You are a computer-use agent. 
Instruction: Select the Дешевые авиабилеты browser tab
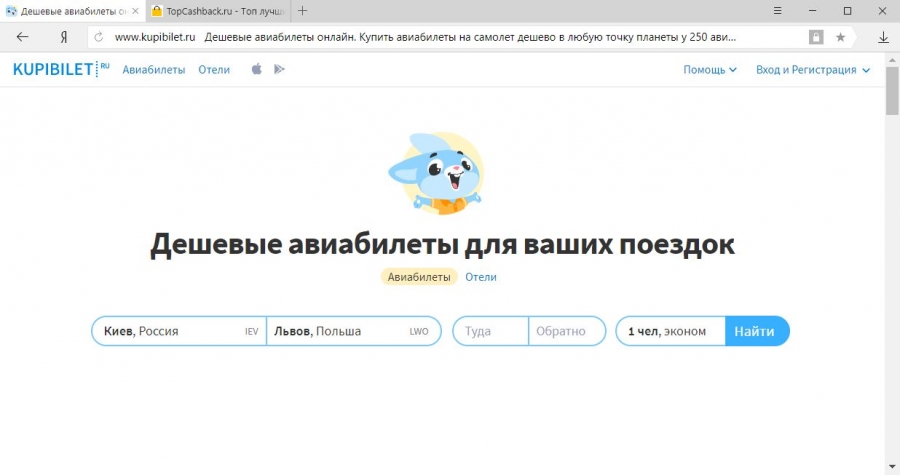[72, 11]
